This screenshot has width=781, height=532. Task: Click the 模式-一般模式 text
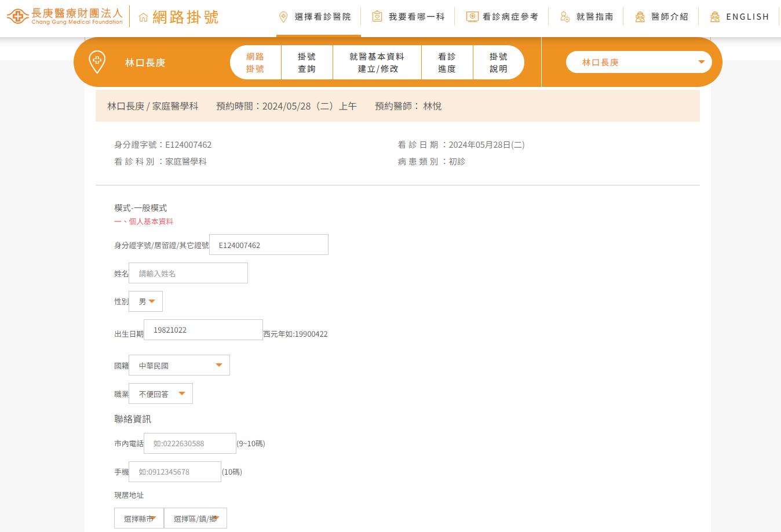(x=141, y=207)
